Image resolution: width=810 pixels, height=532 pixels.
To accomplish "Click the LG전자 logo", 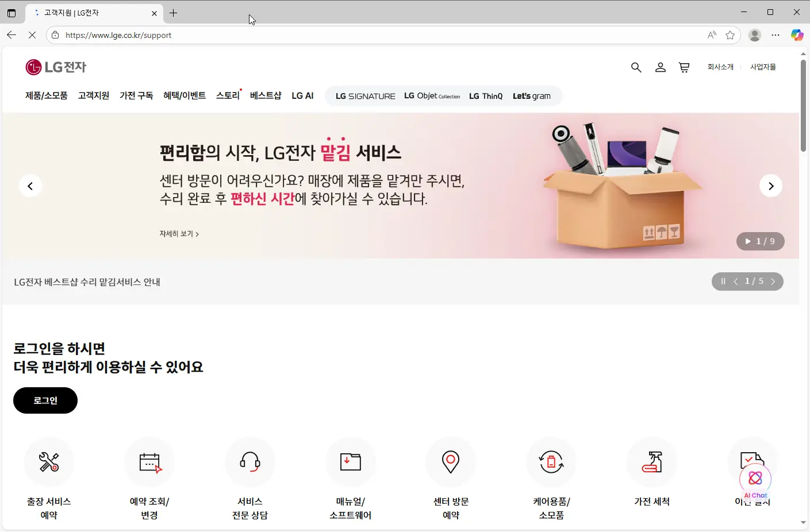I will [x=56, y=67].
